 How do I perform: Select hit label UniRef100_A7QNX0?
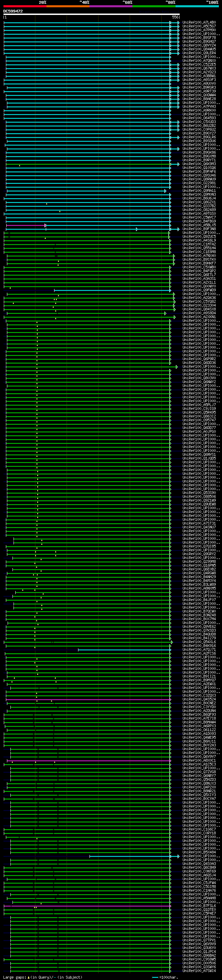199,61
